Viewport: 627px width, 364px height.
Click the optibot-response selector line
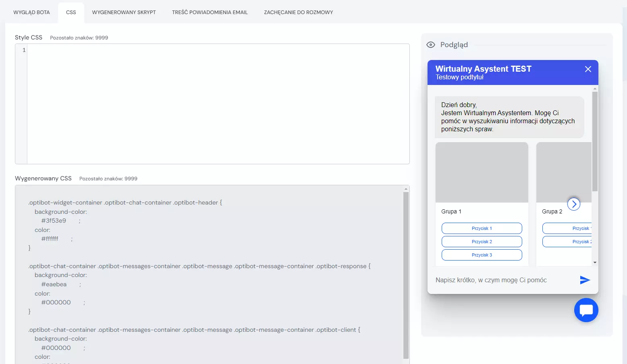(199, 266)
